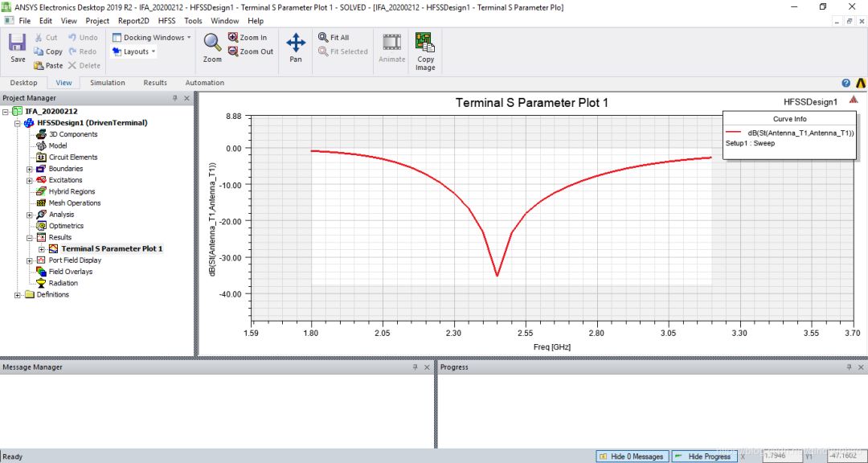This screenshot has width=868, height=463.
Task: Click the Terminal S Parameter Plot 1 title
Action: tap(531, 102)
